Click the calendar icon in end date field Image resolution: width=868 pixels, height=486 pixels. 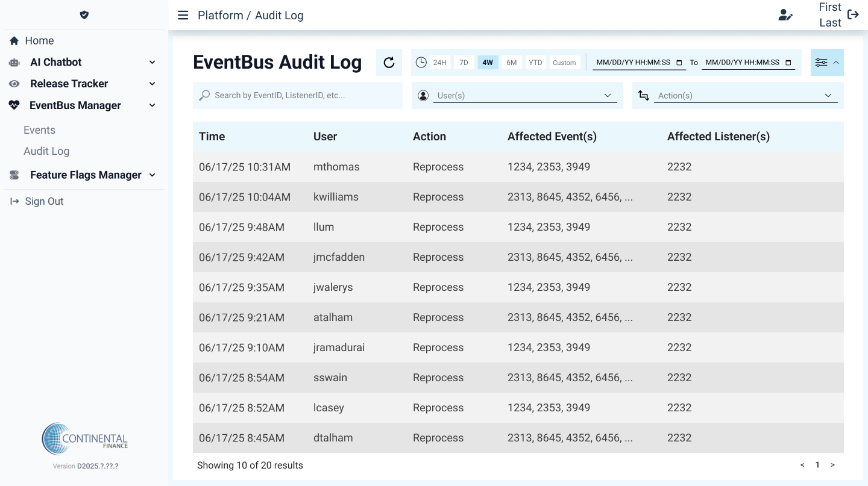point(788,63)
